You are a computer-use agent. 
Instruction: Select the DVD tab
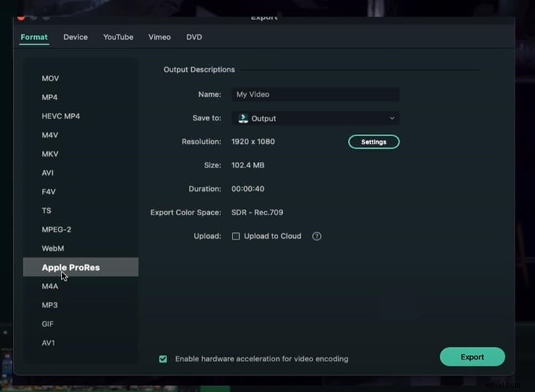[194, 37]
